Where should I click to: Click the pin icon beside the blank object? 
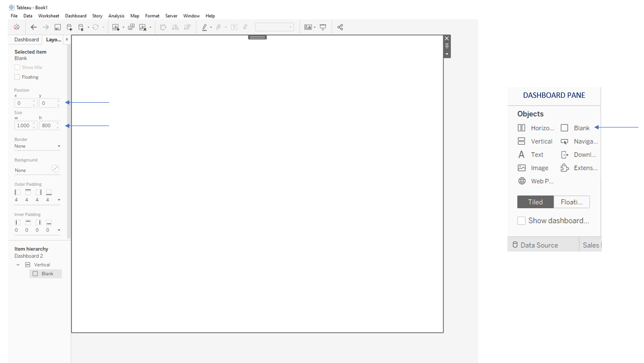click(x=447, y=46)
